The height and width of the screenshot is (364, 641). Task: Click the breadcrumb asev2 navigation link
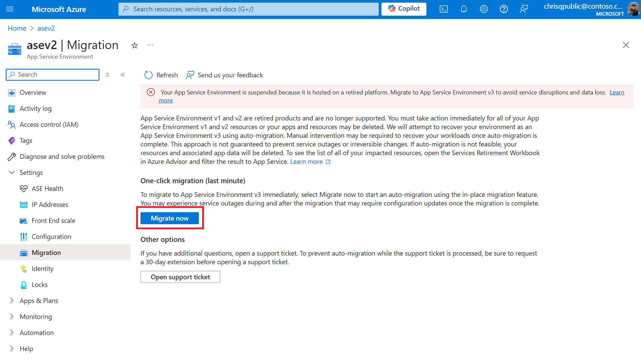pyautogui.click(x=46, y=28)
